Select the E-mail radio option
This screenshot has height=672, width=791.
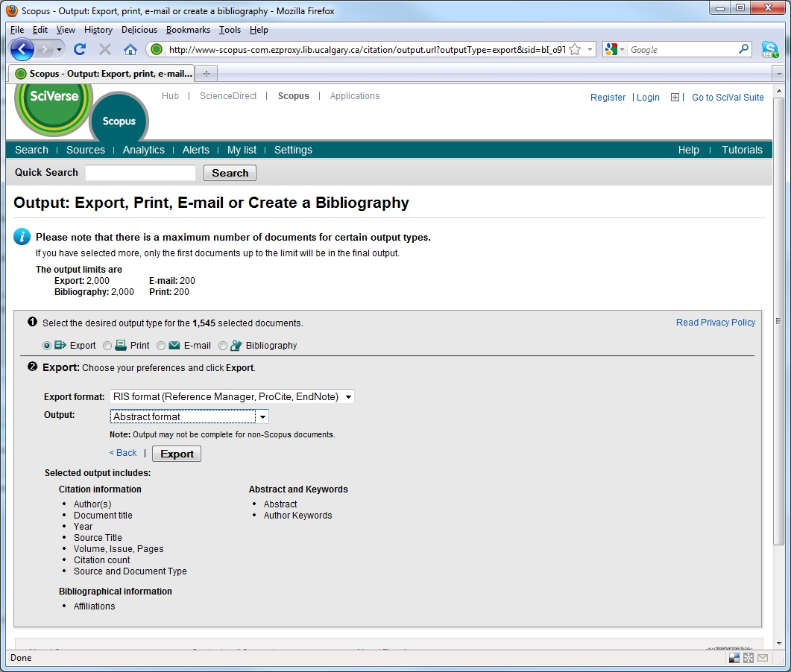click(x=161, y=346)
